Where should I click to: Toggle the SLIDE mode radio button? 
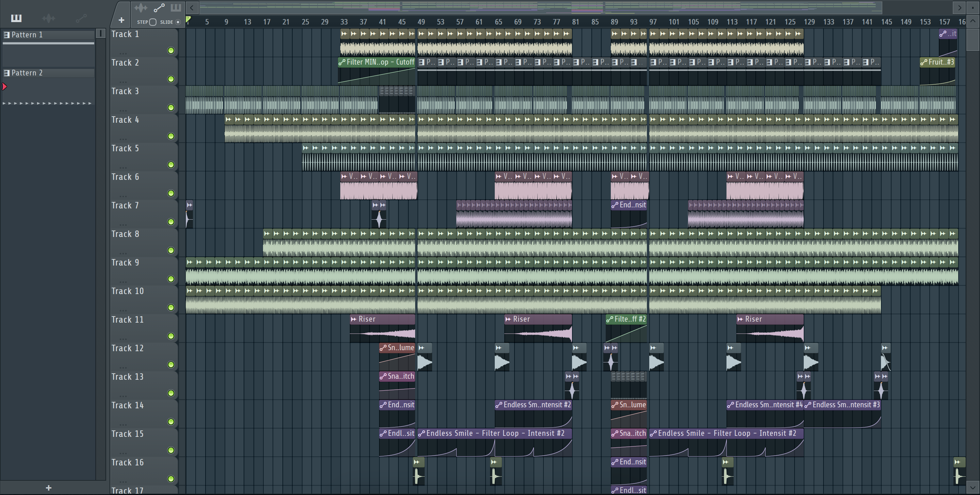(x=178, y=22)
